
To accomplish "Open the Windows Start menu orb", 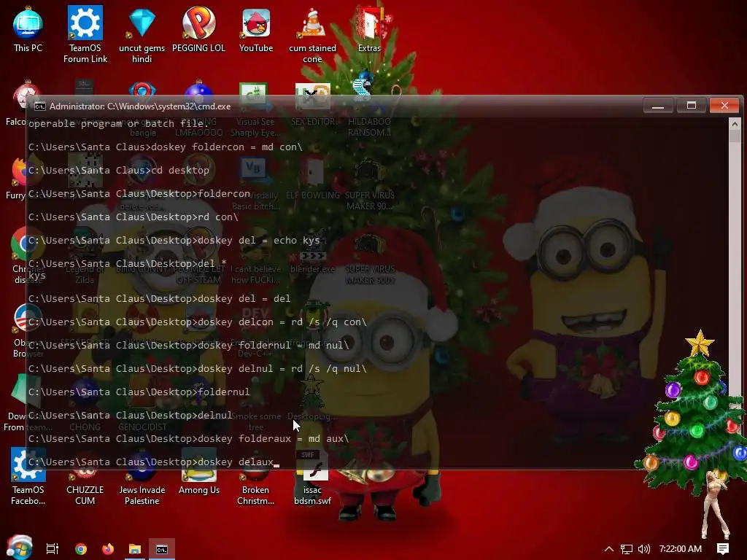I will (x=20, y=548).
